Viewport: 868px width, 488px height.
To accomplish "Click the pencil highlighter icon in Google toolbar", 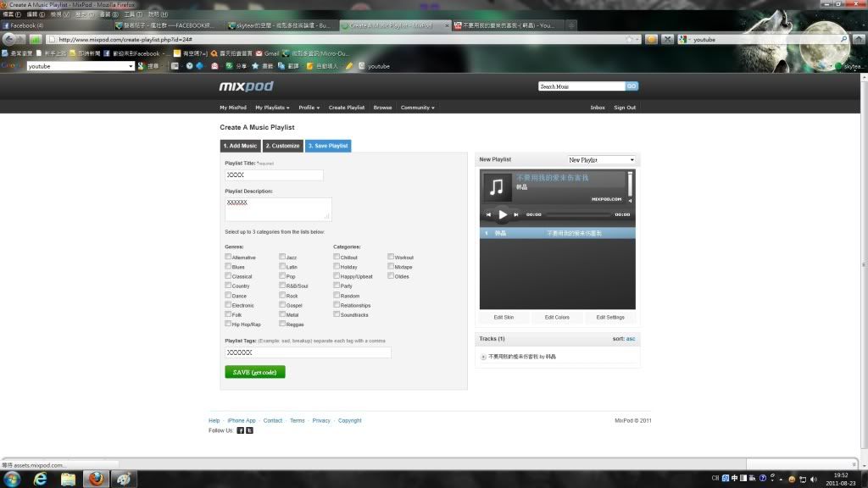I will [x=349, y=66].
